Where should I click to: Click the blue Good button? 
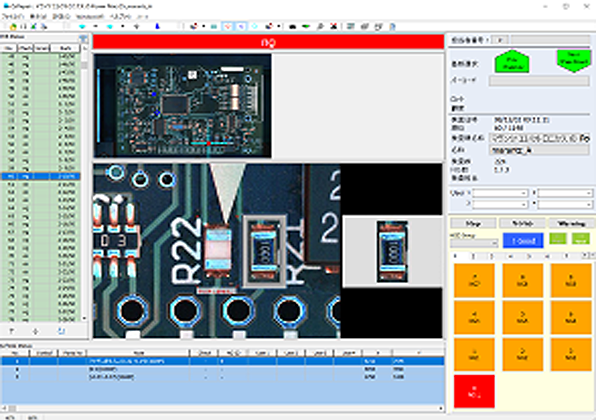tap(523, 241)
